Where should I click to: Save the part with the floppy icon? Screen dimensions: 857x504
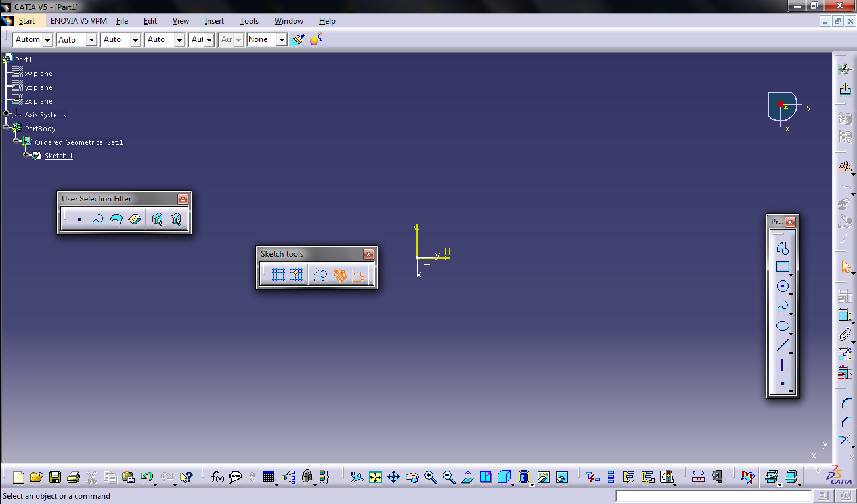(55, 477)
